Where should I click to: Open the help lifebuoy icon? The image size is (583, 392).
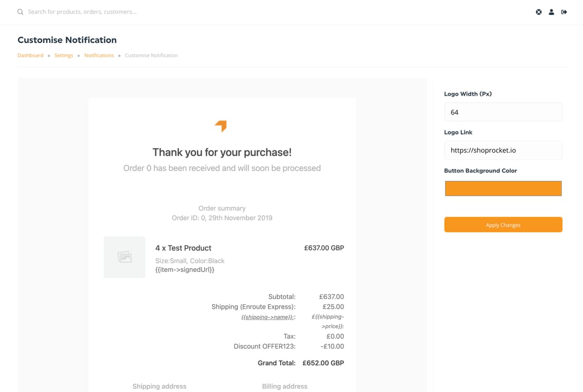click(539, 12)
